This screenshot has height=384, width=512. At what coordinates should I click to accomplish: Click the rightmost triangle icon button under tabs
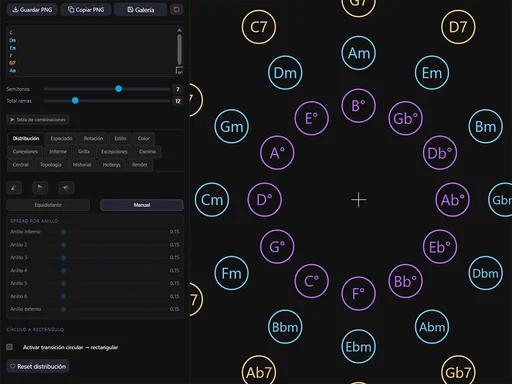coord(66,188)
